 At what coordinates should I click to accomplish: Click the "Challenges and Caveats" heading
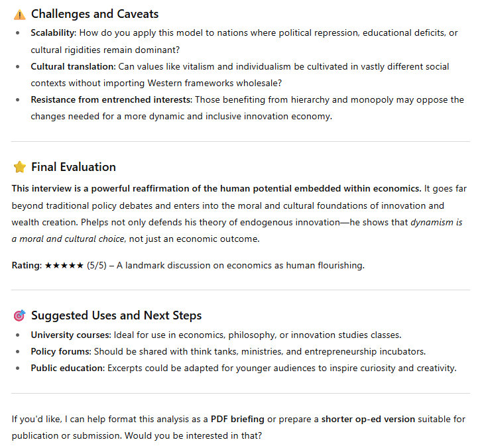click(x=95, y=14)
